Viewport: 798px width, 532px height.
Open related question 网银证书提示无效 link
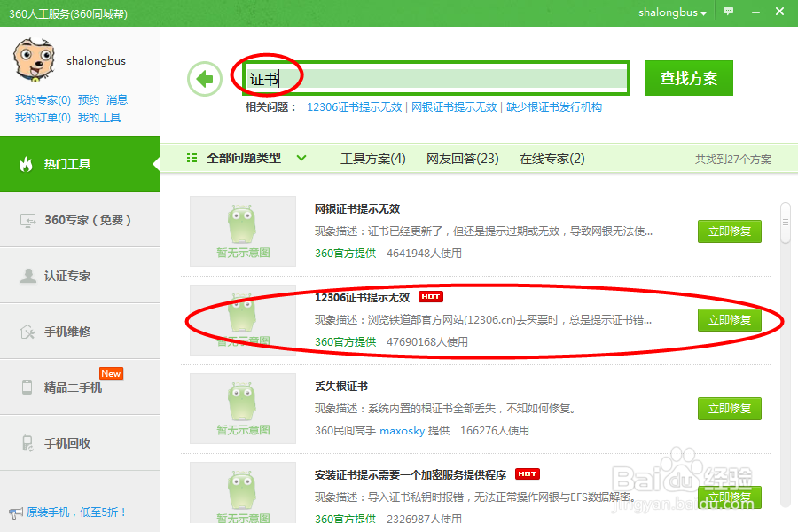click(x=454, y=107)
